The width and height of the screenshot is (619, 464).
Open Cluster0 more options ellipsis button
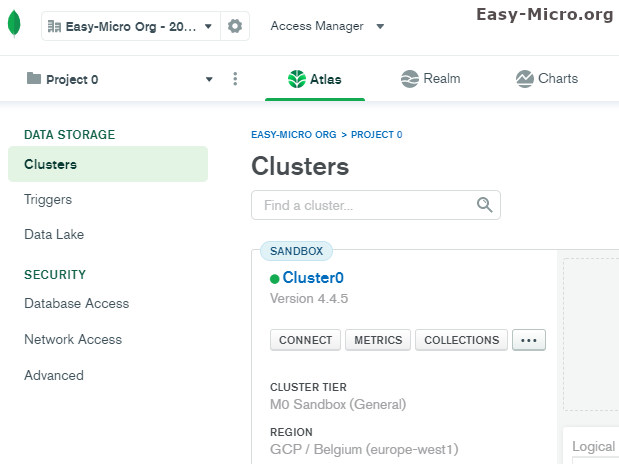click(529, 340)
